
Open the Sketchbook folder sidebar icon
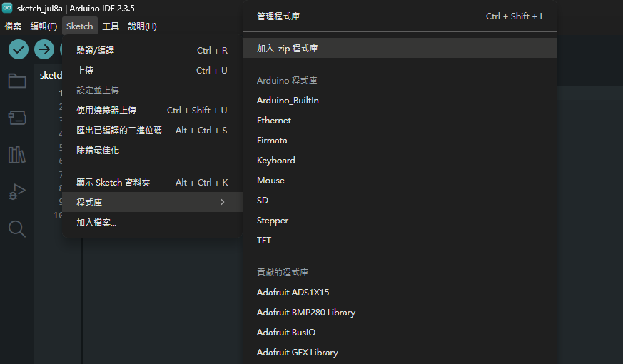click(17, 81)
